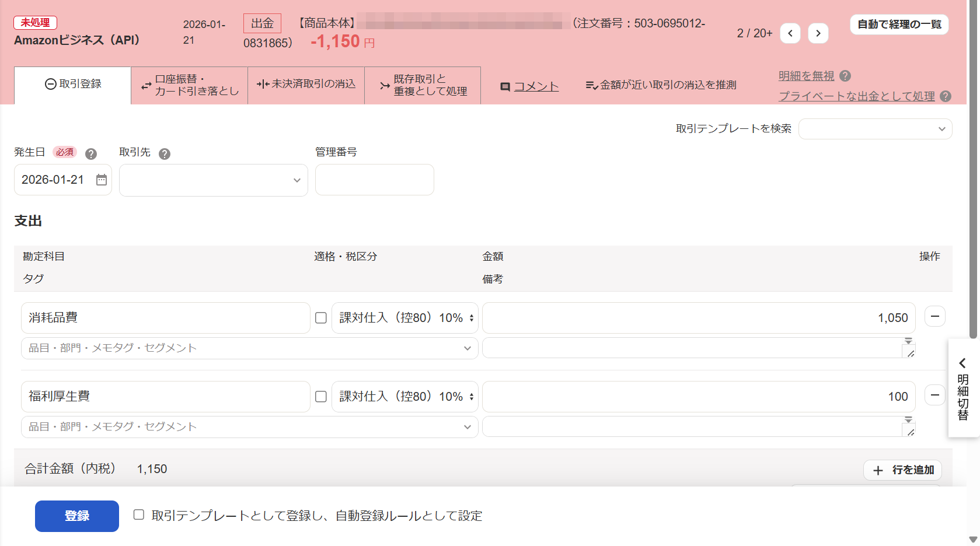Go to the previous statement arrow
Screen dimensions: 980x546
(790, 33)
